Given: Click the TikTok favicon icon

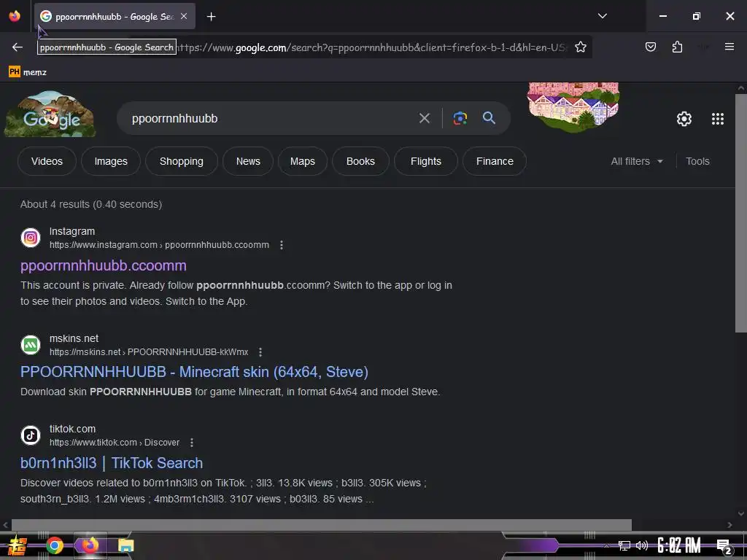Looking at the screenshot, I should (31, 435).
